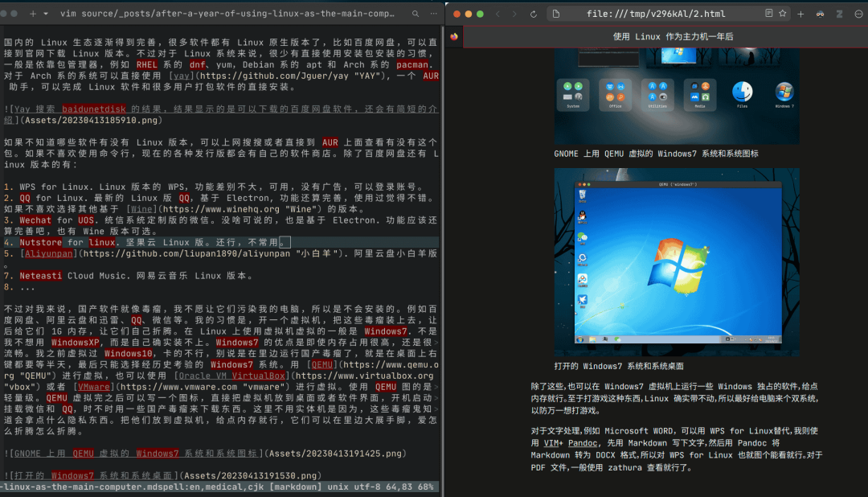Click the page info document icon in address bar
The width and height of the screenshot is (868, 497).
pyautogui.click(x=556, y=14)
